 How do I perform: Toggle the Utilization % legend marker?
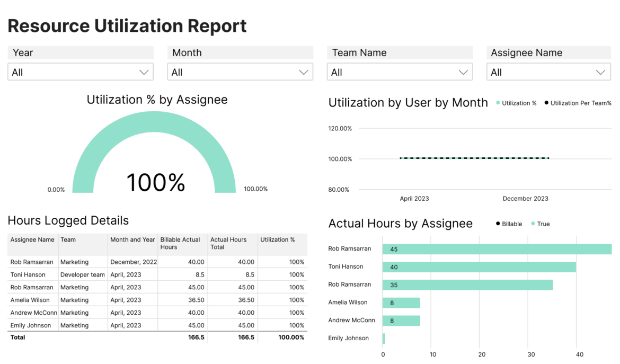[516, 103]
